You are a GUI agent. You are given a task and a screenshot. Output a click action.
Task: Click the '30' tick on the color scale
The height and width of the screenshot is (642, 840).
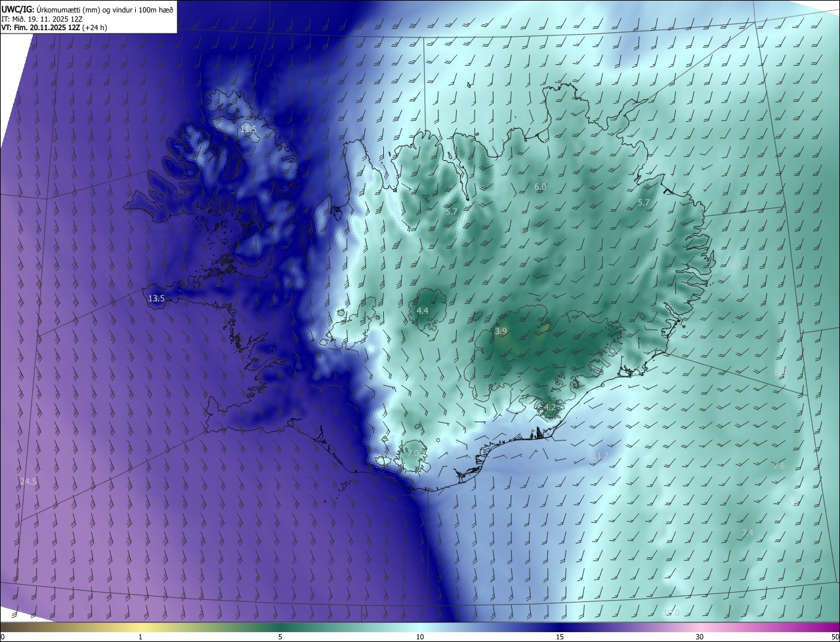coord(700,637)
